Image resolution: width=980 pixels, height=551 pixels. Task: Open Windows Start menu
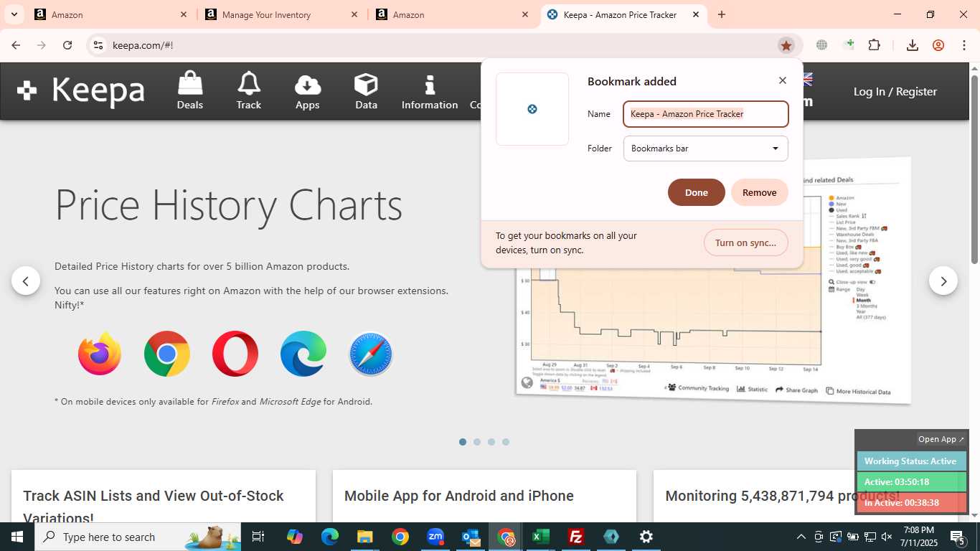(17, 537)
